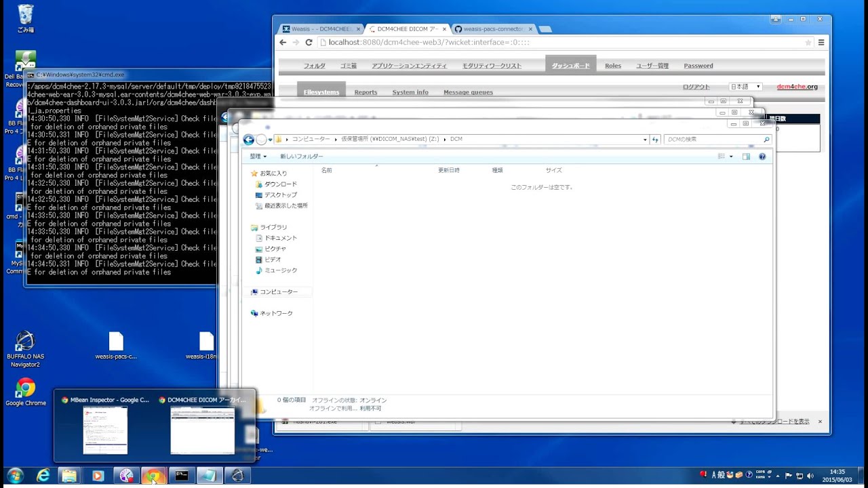868x488 pixels.
Task: Select ネットワーク in Explorer sidebar
Action: 277,314
